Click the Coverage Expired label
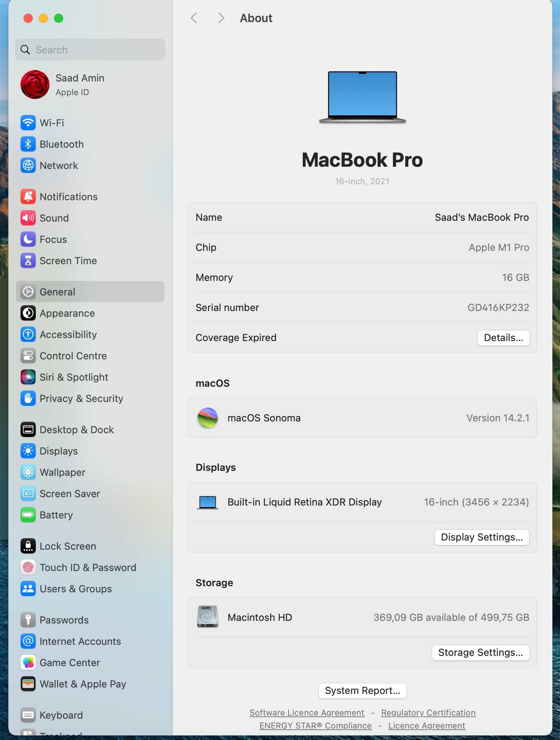The image size is (560, 740). [x=236, y=338]
